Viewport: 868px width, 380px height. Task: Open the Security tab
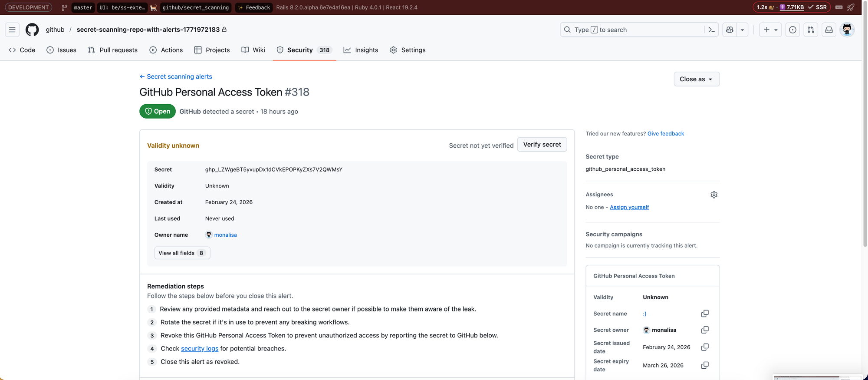tap(304, 50)
